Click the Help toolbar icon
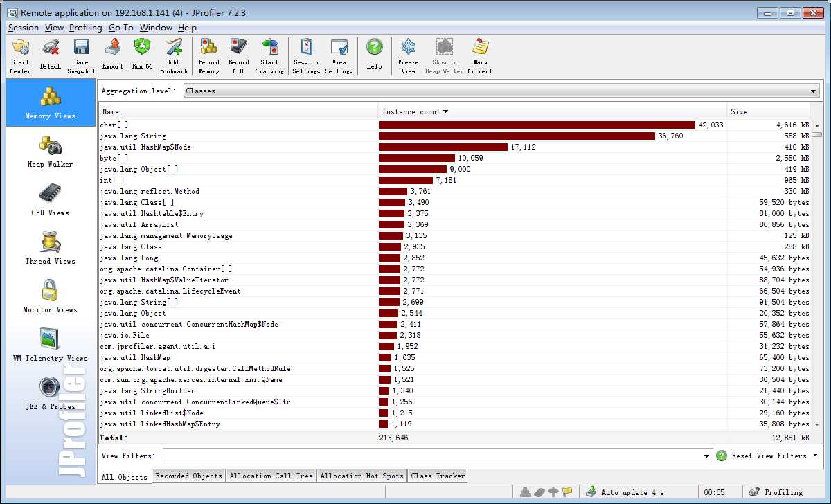This screenshot has height=504, width=831. 374,56
